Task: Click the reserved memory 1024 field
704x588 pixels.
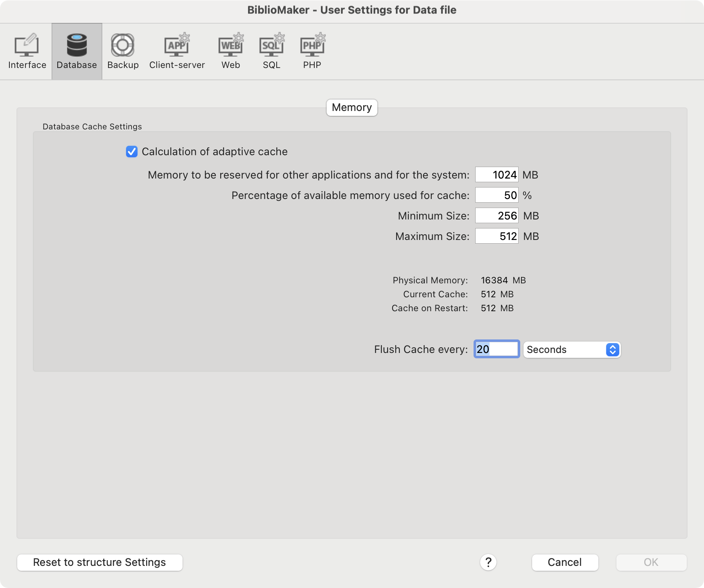Action: (x=496, y=175)
